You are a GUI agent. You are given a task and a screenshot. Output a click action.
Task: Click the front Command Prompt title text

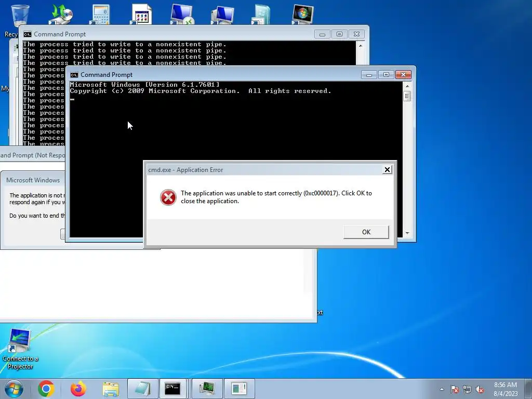[x=107, y=75]
